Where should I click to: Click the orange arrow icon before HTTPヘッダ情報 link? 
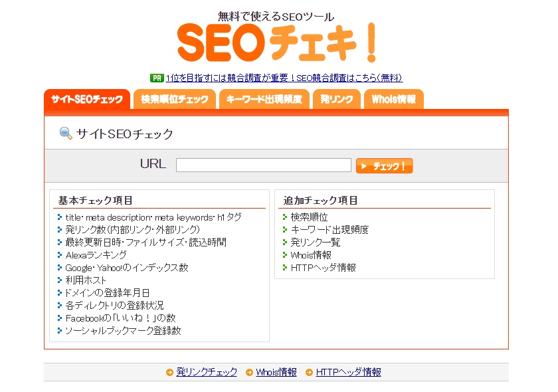309,373
